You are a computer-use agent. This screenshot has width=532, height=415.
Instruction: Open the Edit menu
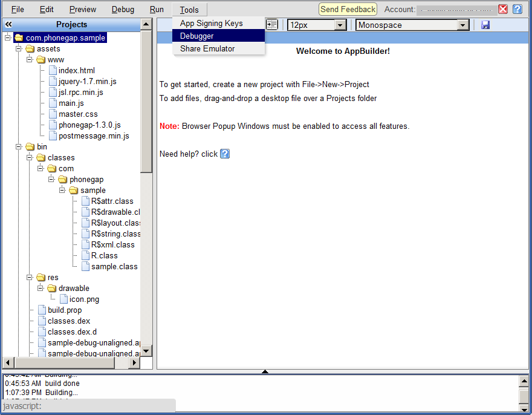(47, 10)
